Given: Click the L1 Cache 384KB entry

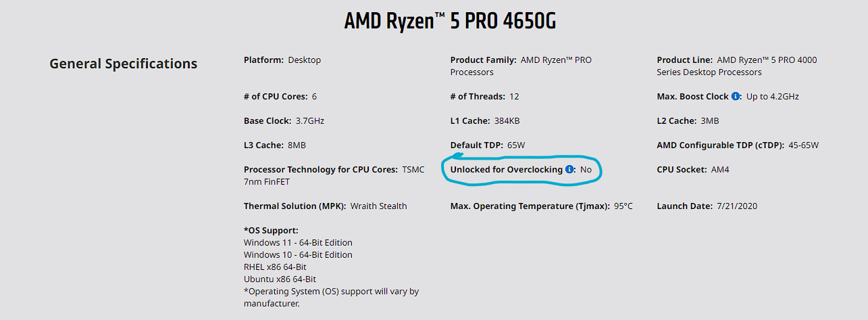Looking at the screenshot, I should 484,121.
